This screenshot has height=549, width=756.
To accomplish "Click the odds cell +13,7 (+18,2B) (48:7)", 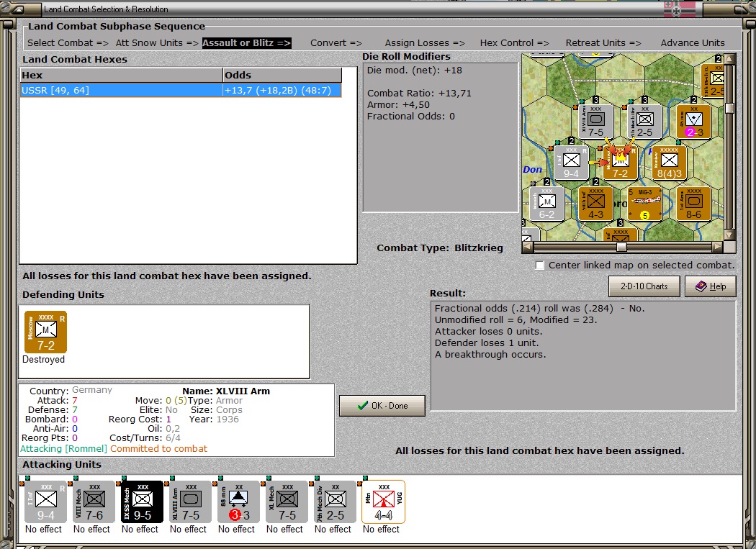I will tap(282, 90).
